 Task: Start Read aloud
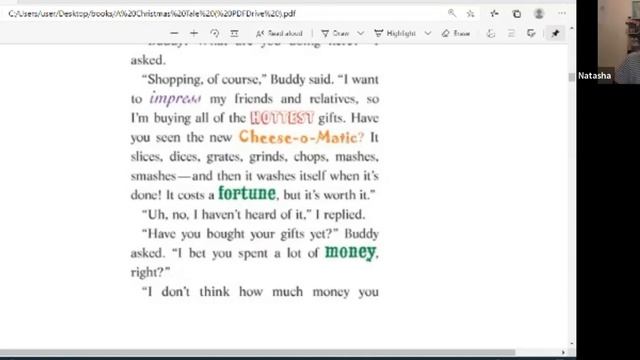pyautogui.click(x=279, y=33)
